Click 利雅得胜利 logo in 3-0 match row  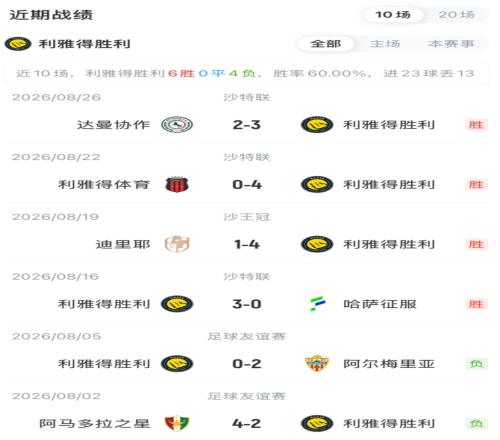click(177, 304)
